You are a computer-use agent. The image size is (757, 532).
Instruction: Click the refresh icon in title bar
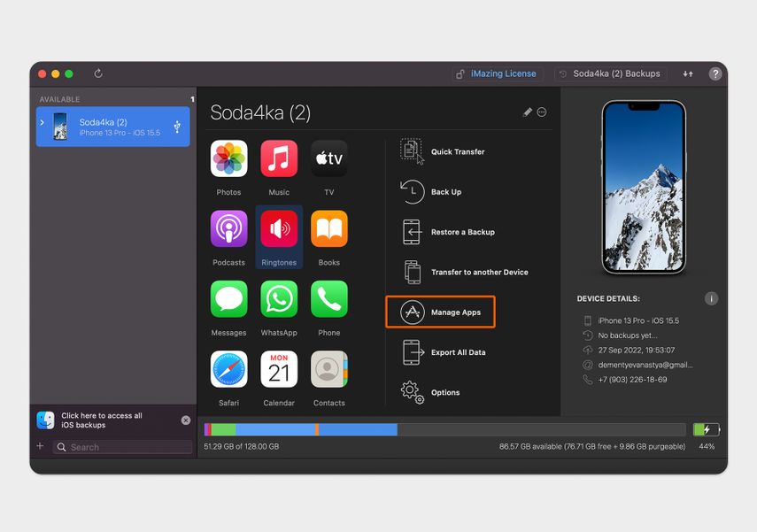click(98, 73)
